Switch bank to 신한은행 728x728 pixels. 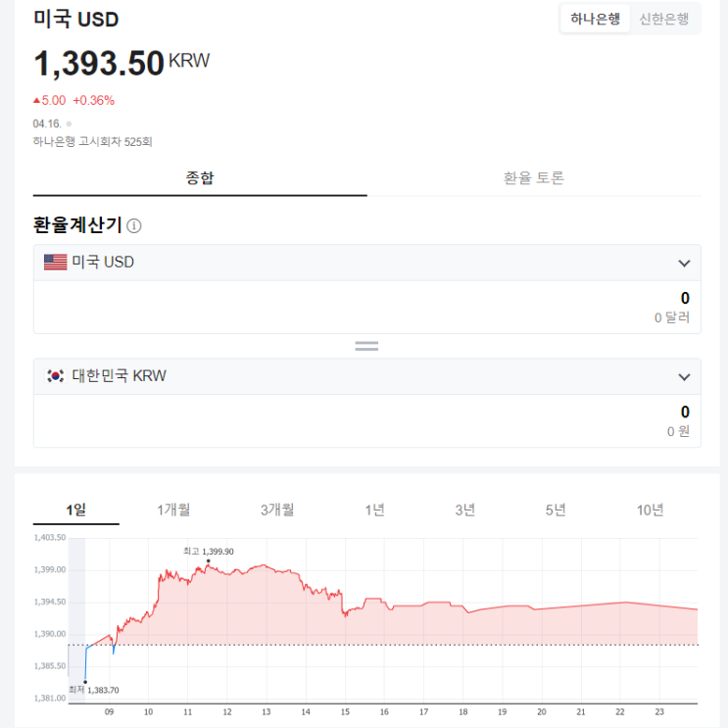pos(664,19)
